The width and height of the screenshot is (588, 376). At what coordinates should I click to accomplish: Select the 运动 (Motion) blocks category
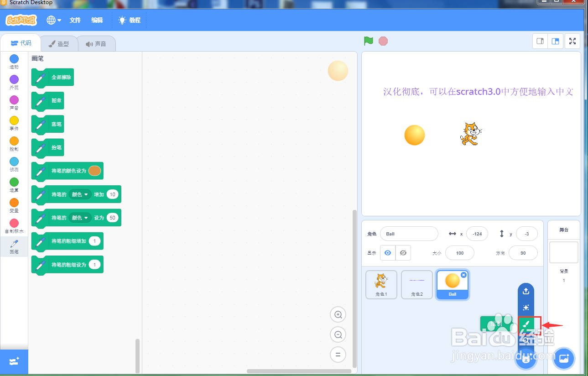[x=14, y=59]
